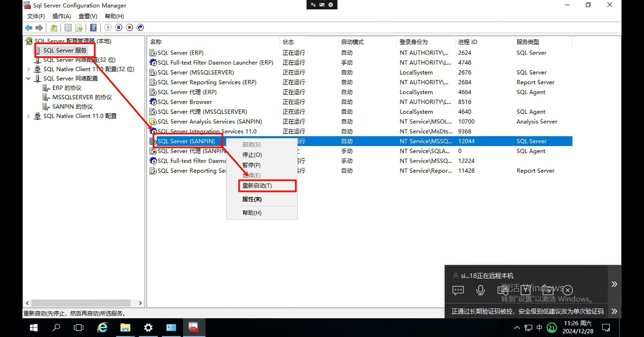Select SQL Server Browser service row
This screenshot has height=337, width=644.
(360, 102)
